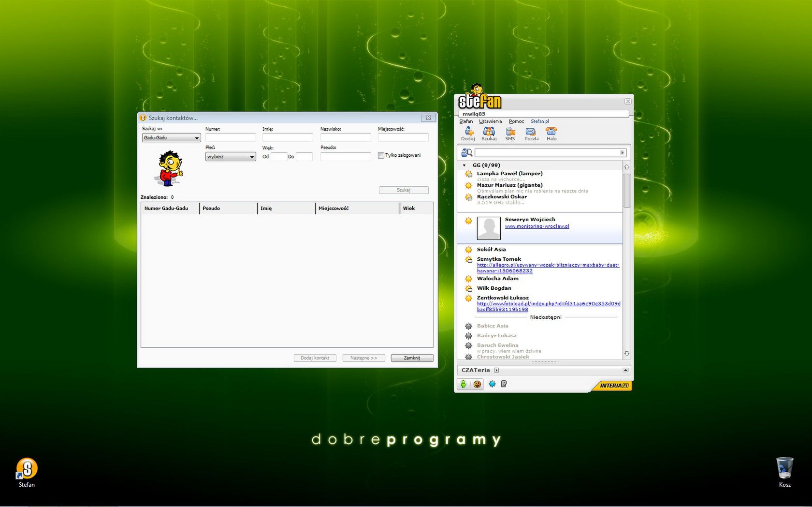This screenshot has width=812, height=507.
Task: Click the Imię input field
Action: pos(288,137)
